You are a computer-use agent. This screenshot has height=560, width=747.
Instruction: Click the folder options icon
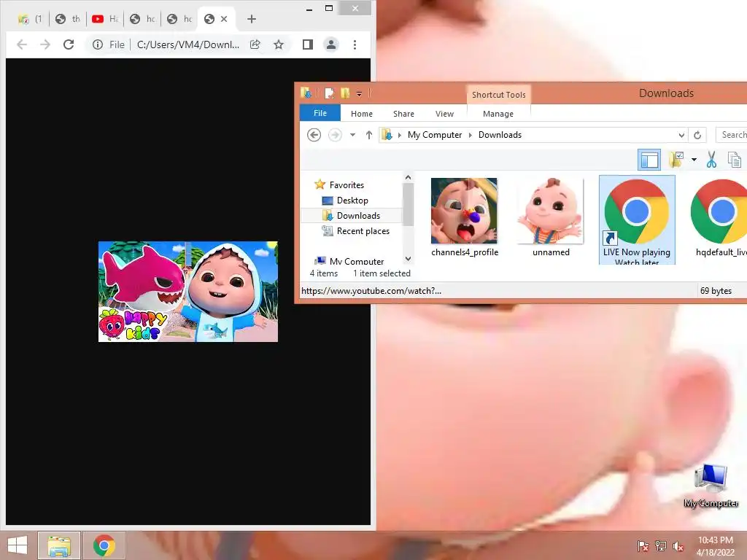pos(676,160)
